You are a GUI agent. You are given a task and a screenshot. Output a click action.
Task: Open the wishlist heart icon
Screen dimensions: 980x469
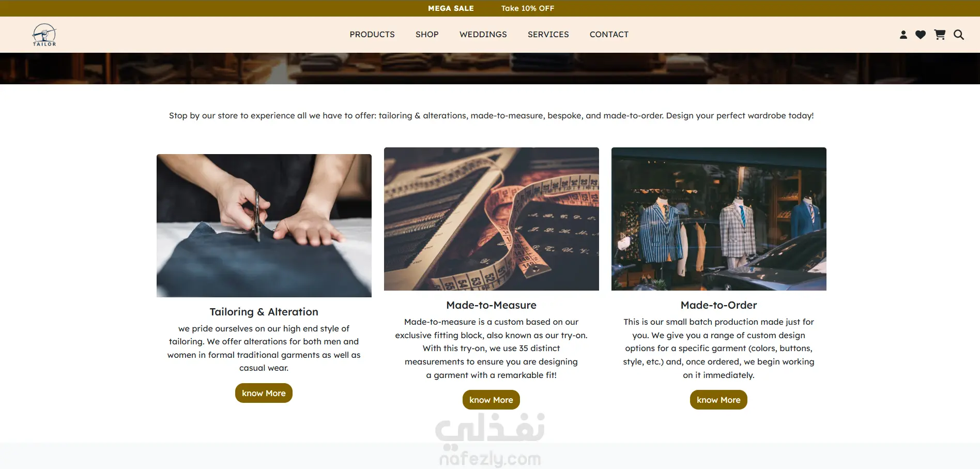[x=921, y=35]
